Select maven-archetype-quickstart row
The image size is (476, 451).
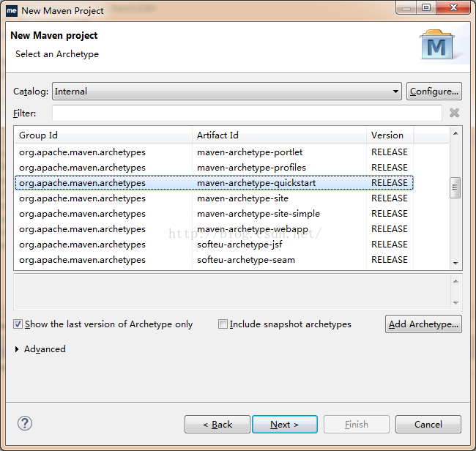coord(214,183)
